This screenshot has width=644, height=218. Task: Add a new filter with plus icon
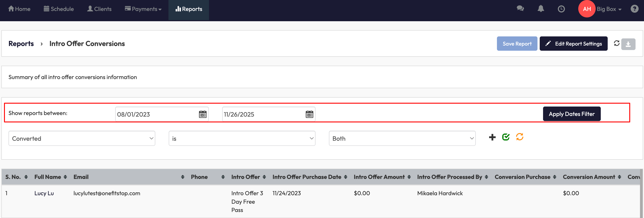pyautogui.click(x=492, y=137)
